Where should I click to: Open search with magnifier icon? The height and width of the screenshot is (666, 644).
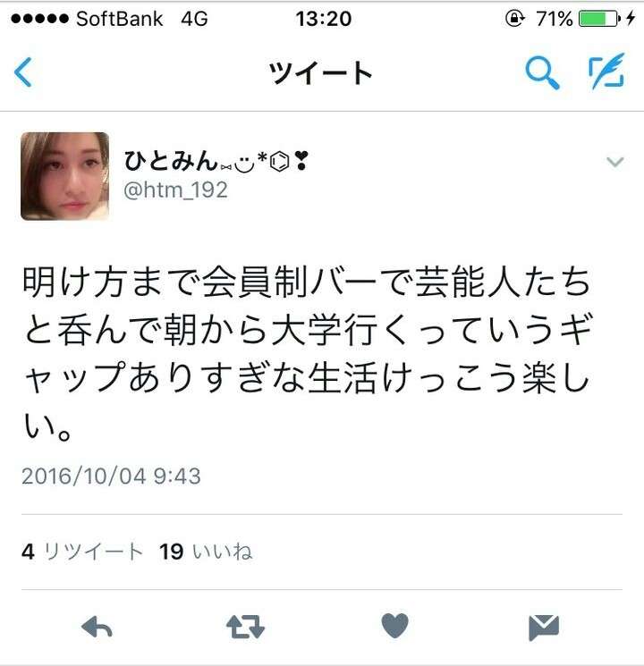(x=542, y=72)
